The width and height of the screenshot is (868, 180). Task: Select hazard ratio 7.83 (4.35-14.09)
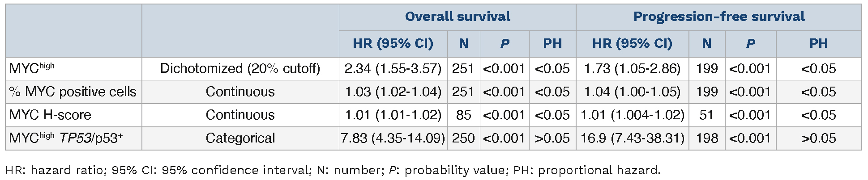tap(393, 138)
